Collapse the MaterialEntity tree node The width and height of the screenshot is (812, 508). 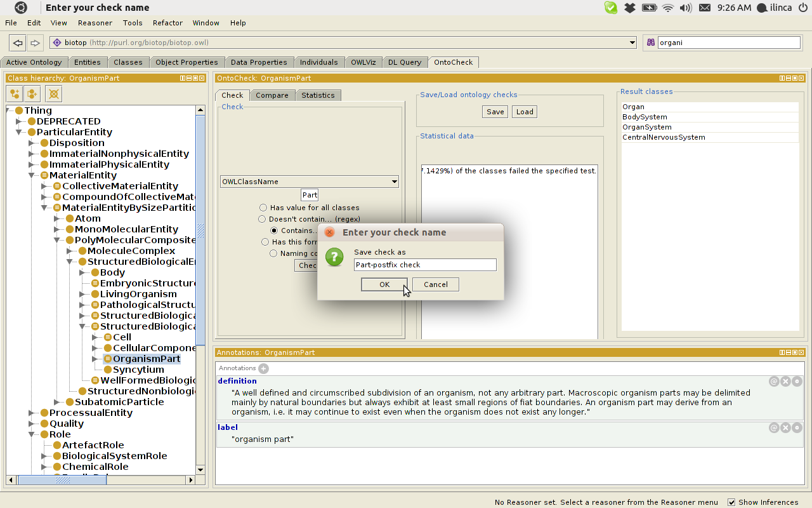[32, 175]
